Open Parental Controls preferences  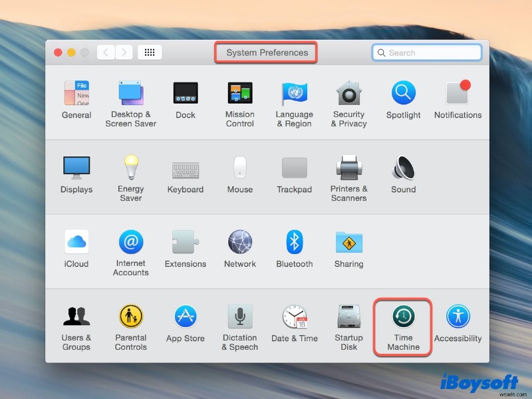tap(130, 324)
